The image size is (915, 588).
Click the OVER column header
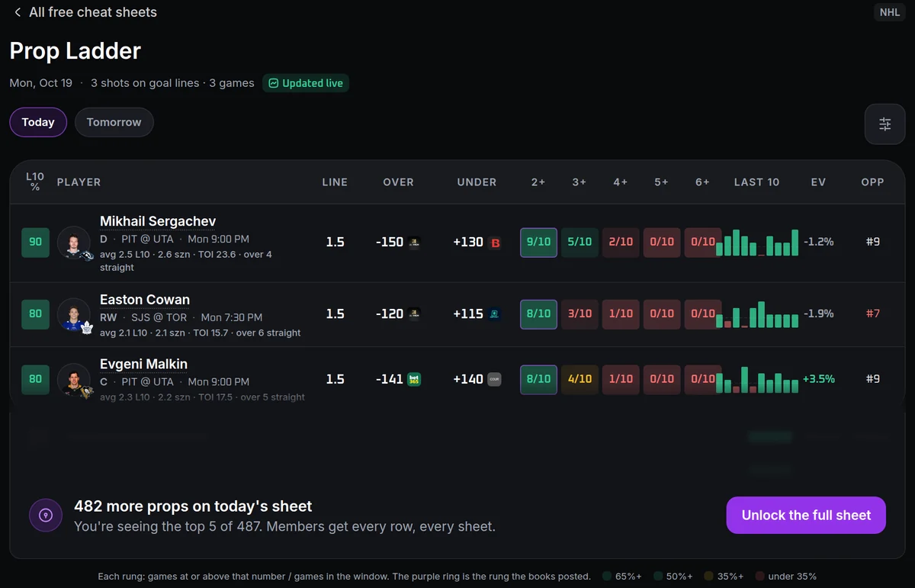[398, 182]
